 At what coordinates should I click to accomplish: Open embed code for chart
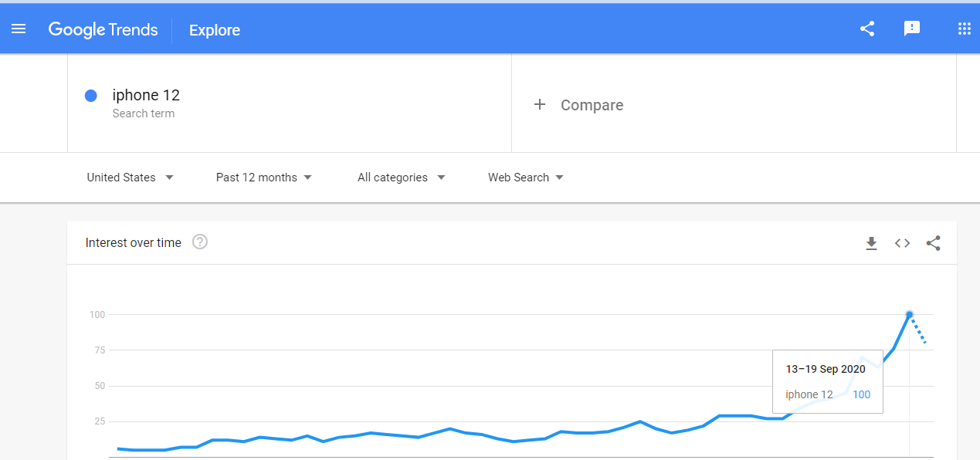tap(902, 243)
